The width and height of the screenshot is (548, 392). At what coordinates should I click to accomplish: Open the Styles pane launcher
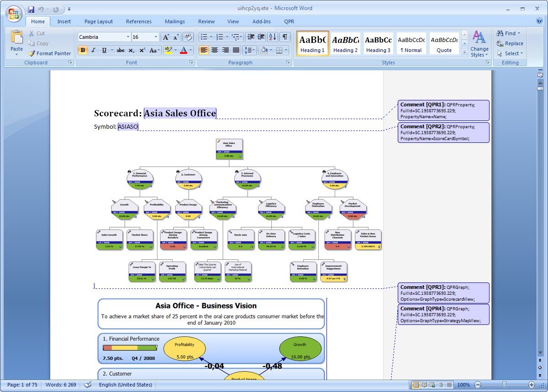(487, 63)
